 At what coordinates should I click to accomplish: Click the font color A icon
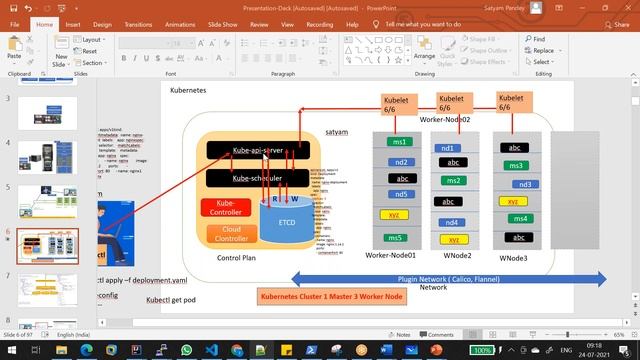[219, 58]
